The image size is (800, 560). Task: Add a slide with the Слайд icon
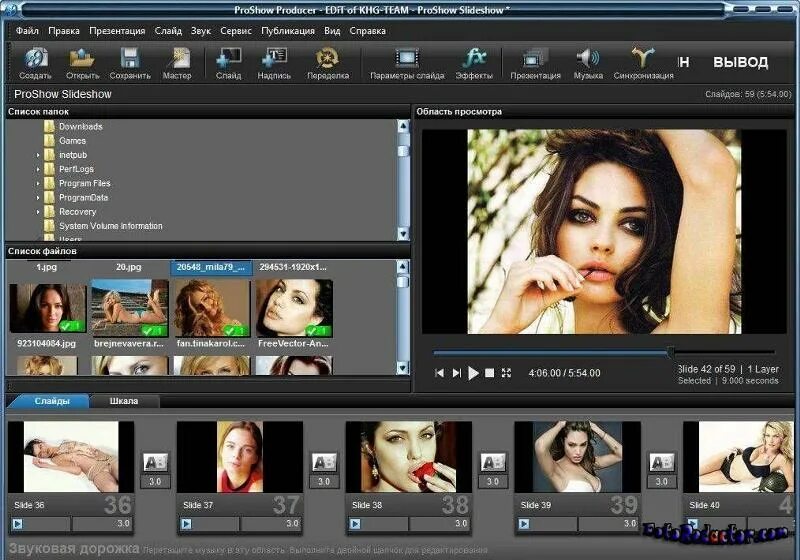point(229,58)
